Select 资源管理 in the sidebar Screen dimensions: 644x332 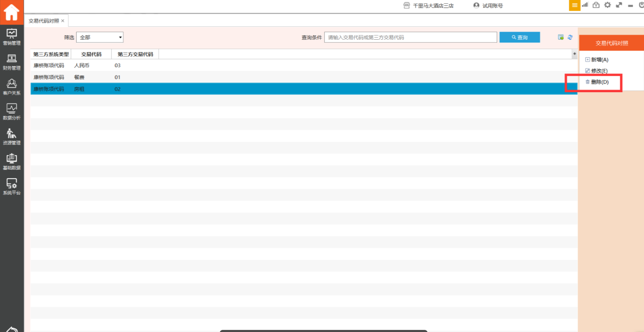[x=12, y=137]
